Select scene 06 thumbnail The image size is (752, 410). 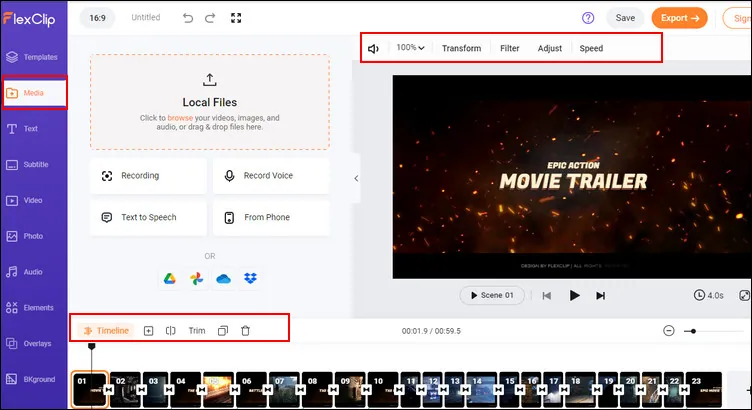pyautogui.click(x=251, y=389)
